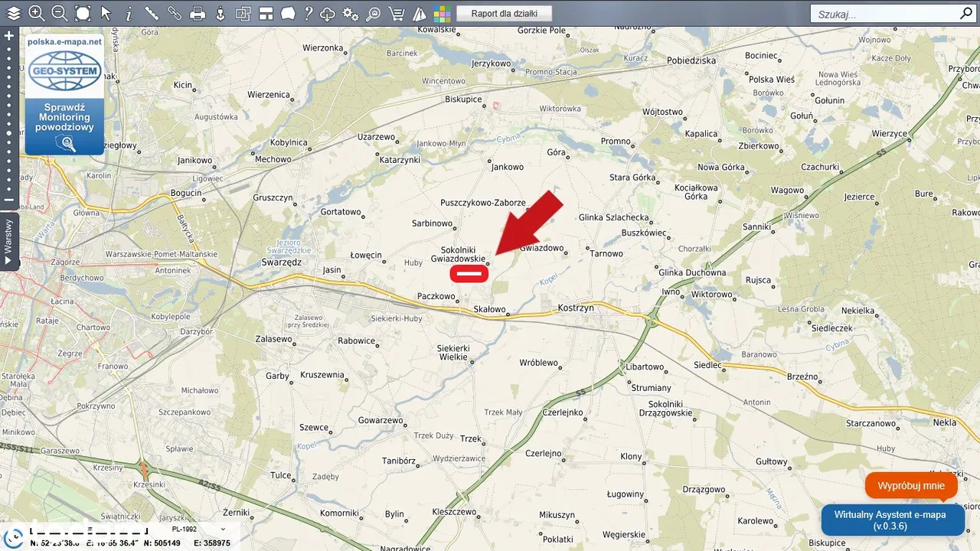The height and width of the screenshot is (551, 980).
Task: Select the zoom in magnifier tool
Action: (36, 13)
